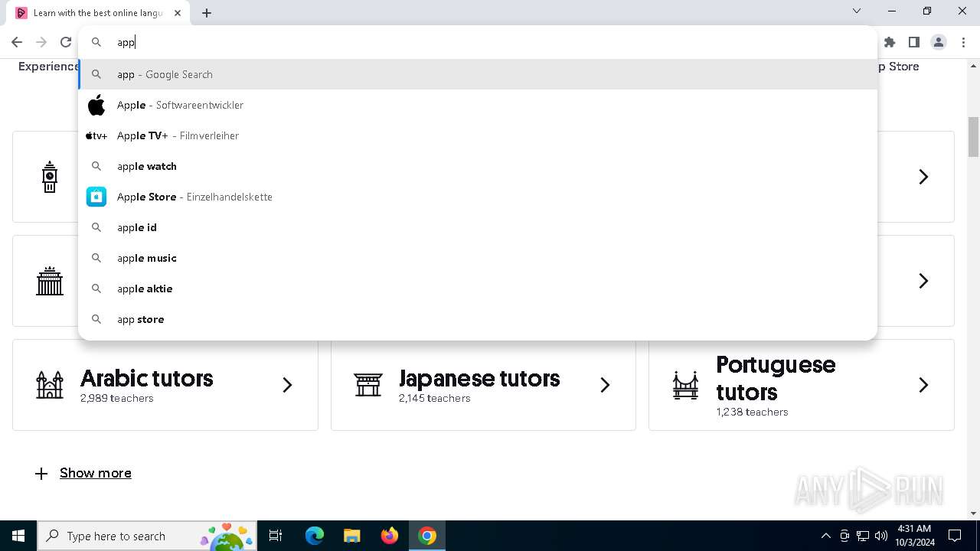This screenshot has width=980, height=551.
Task: Open the taskbar clock showing 4:31 AM
Action: 914,536
